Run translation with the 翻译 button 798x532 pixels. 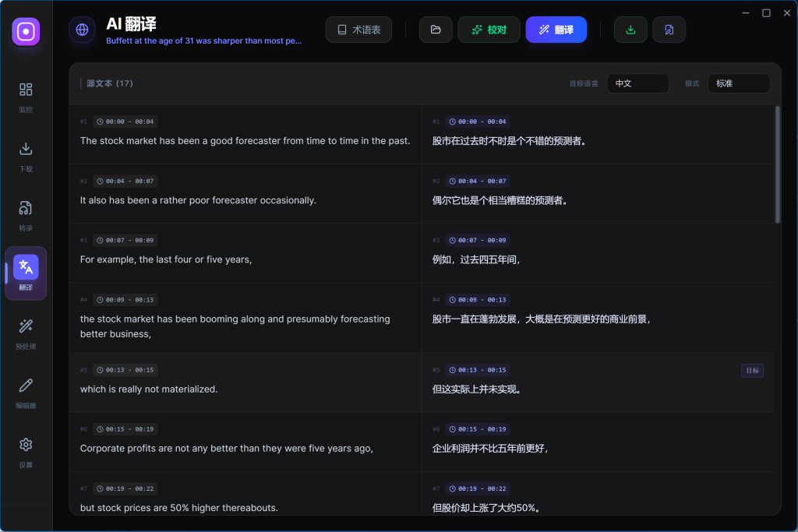556,29
